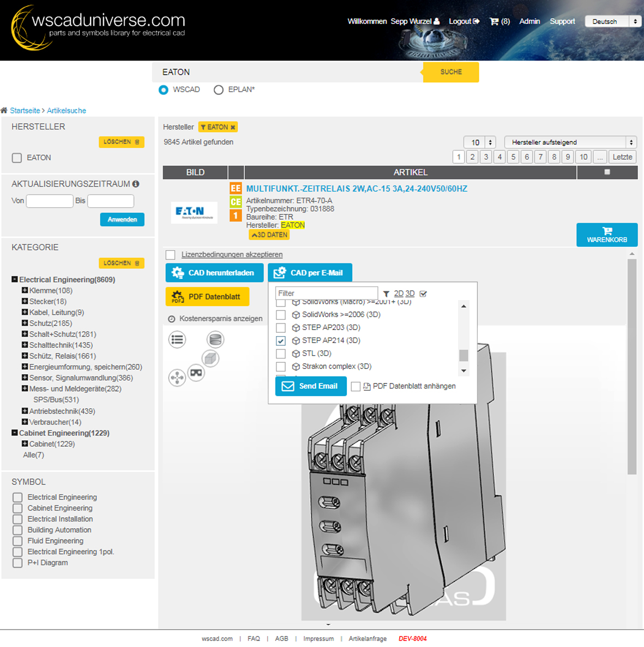Click CAD herunterladen button
644x647 pixels.
pyautogui.click(x=214, y=273)
